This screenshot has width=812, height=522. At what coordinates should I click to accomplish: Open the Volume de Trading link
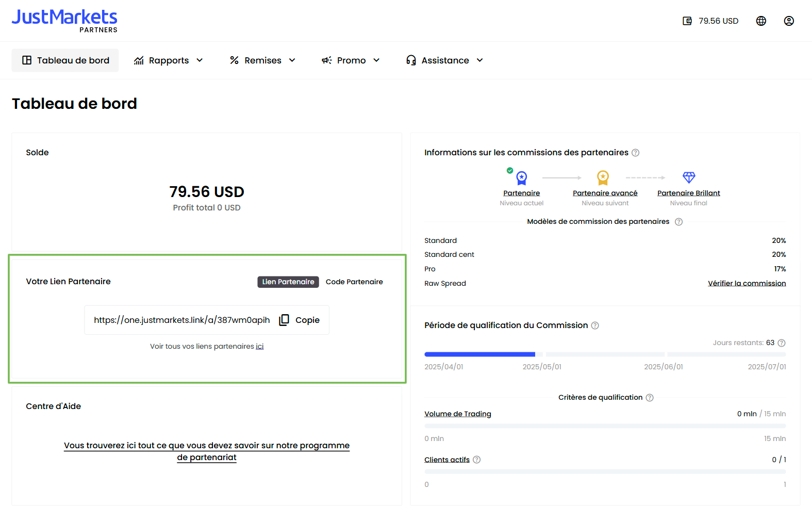click(x=458, y=414)
